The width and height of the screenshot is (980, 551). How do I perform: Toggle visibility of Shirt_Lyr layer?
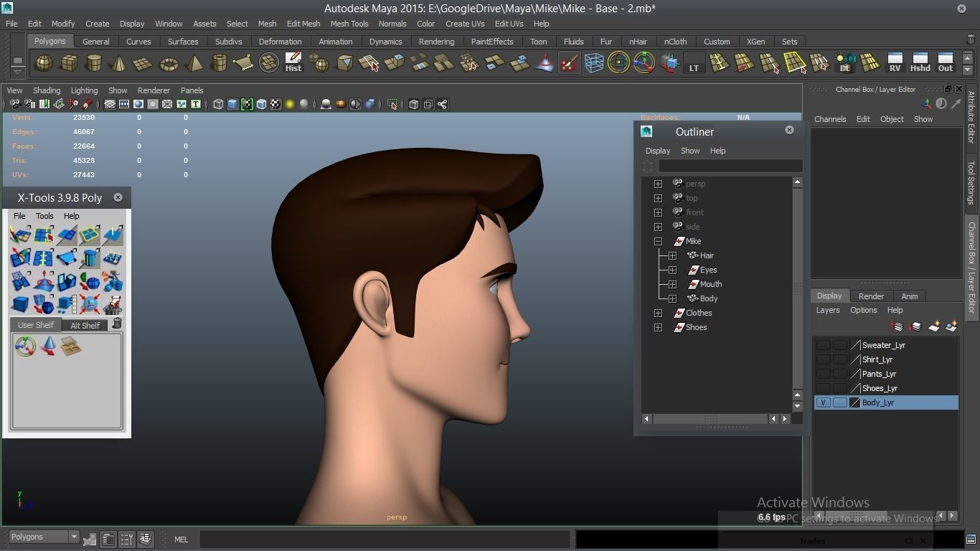pyautogui.click(x=823, y=359)
